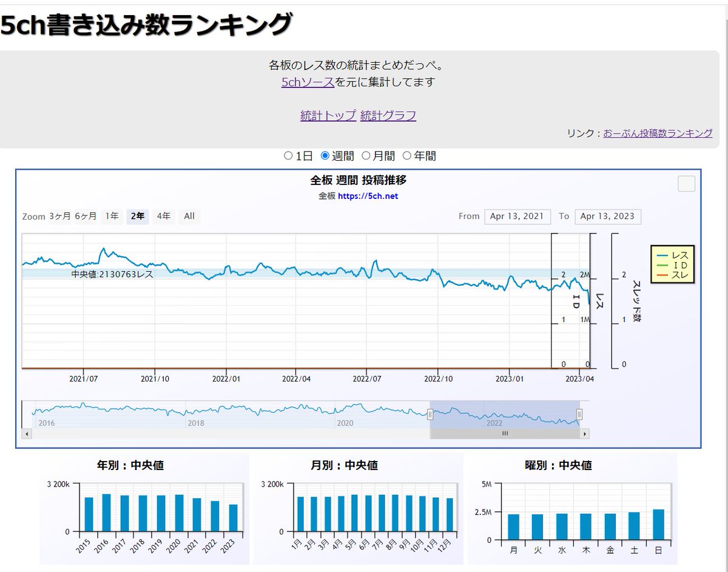Select the 月間 radio button
728x572 pixels.
(366, 155)
